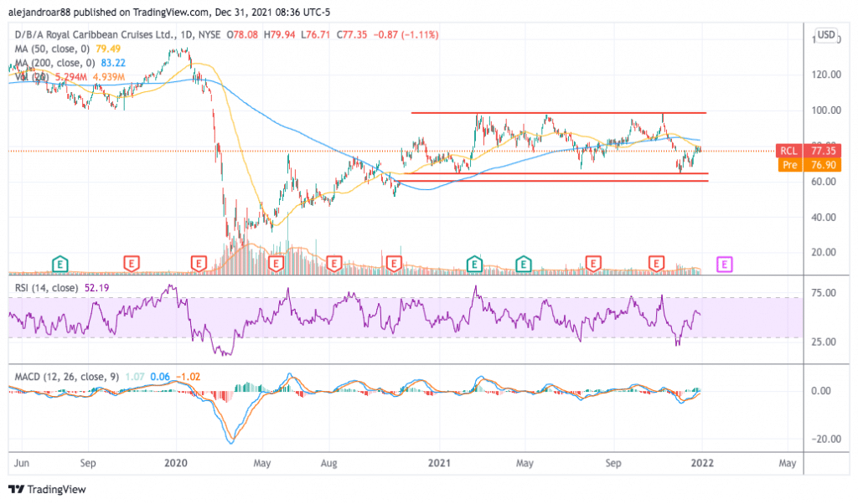Screen dimensions: 858x504
Task: Click the MACD histogram value 1.07
Action: 135,378
